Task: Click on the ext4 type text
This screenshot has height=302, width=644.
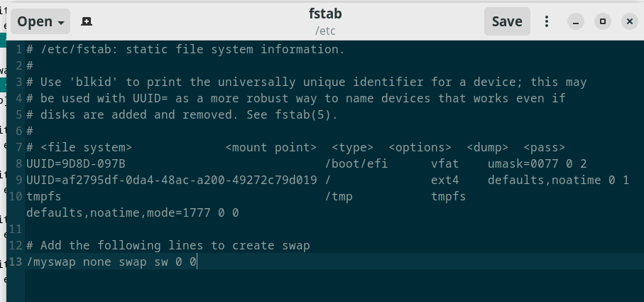Action: pyautogui.click(x=444, y=180)
